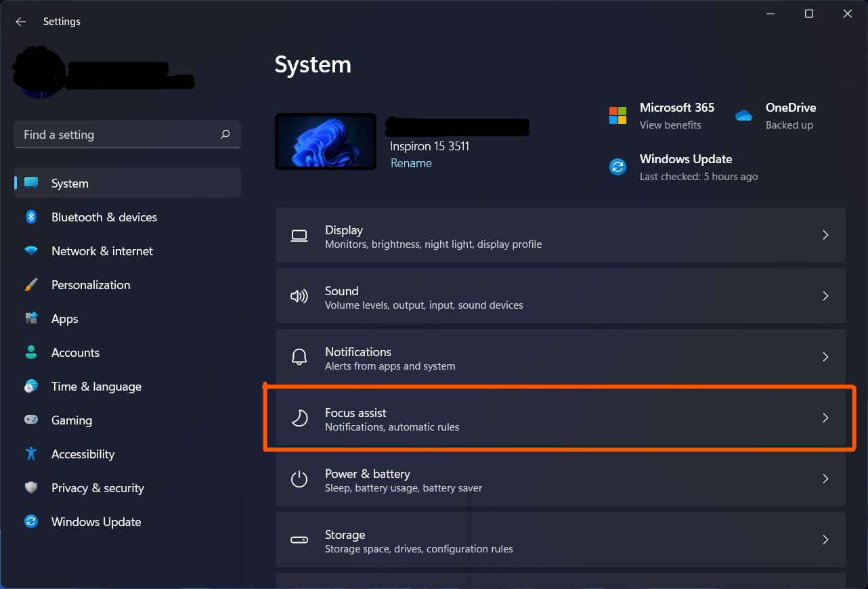Expand the Focus assist row chevron

point(825,418)
